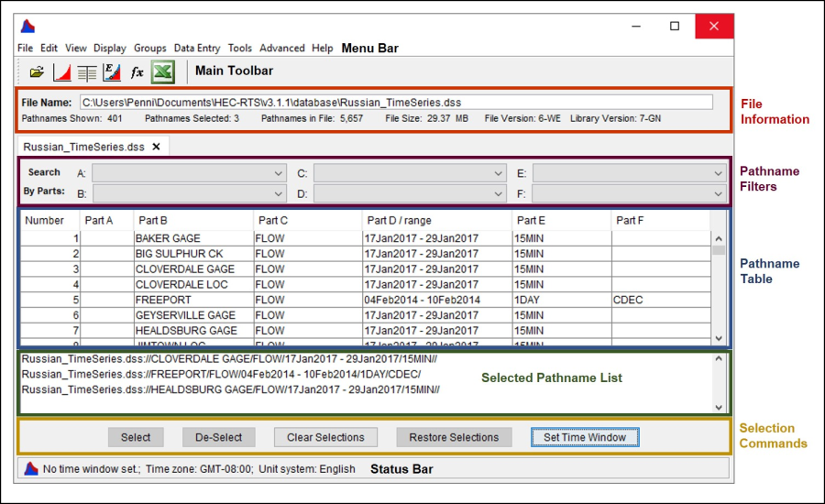Image resolution: width=825 pixels, height=504 pixels.
Task: Click Clear Selections button
Action: click(x=325, y=437)
